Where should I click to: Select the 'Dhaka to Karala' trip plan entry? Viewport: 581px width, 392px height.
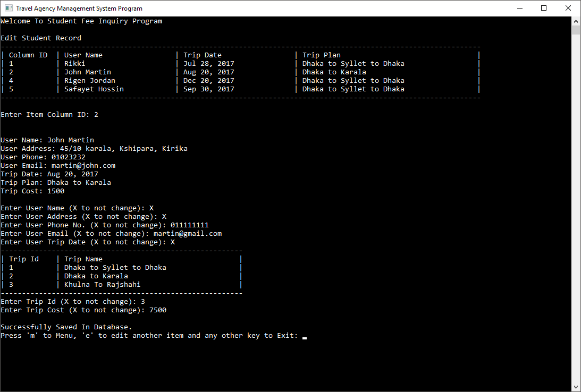335,72
